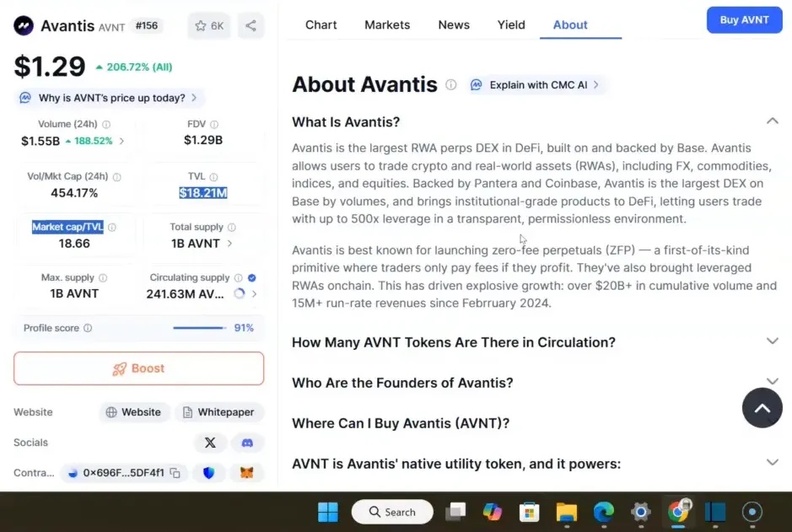This screenshot has width=792, height=532.
Task: Click Max. supply info icon
Action: point(103,277)
